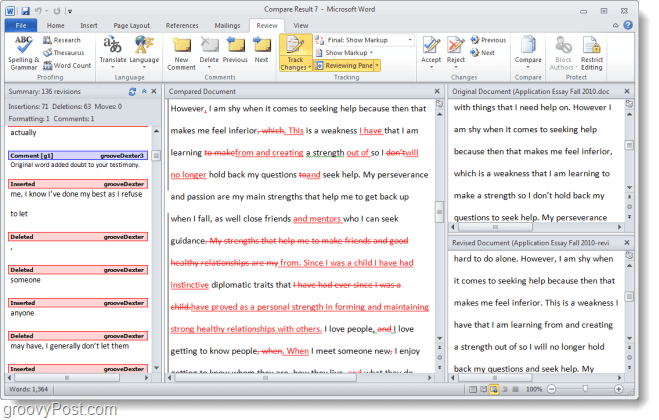Viewport: 659px width, 420px height.
Task: Switch to the Mailings tab
Action: [227, 26]
